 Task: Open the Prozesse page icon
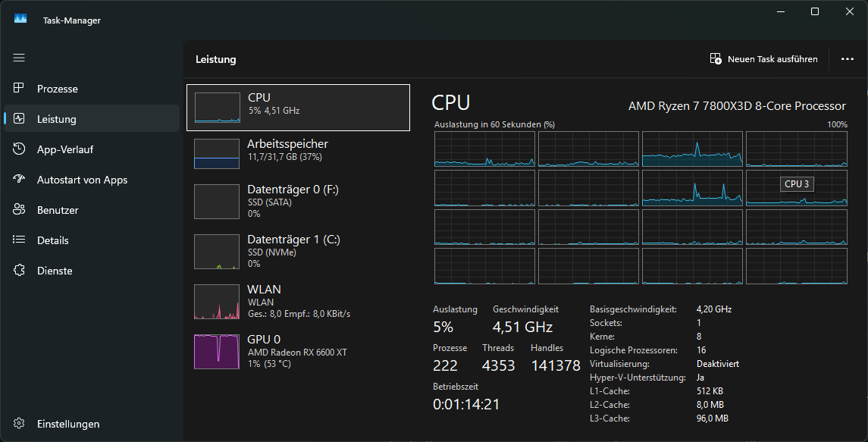click(20, 89)
